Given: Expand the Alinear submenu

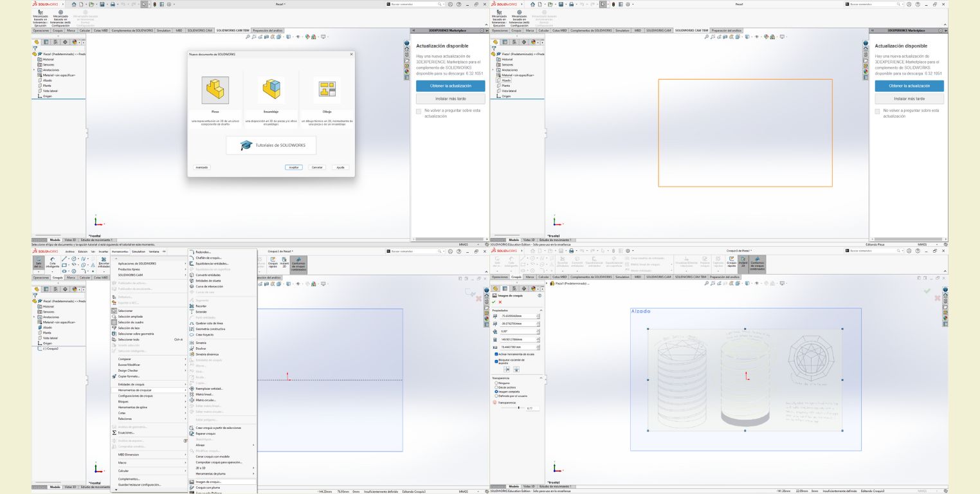Looking at the screenshot, I should pyautogui.click(x=222, y=445).
